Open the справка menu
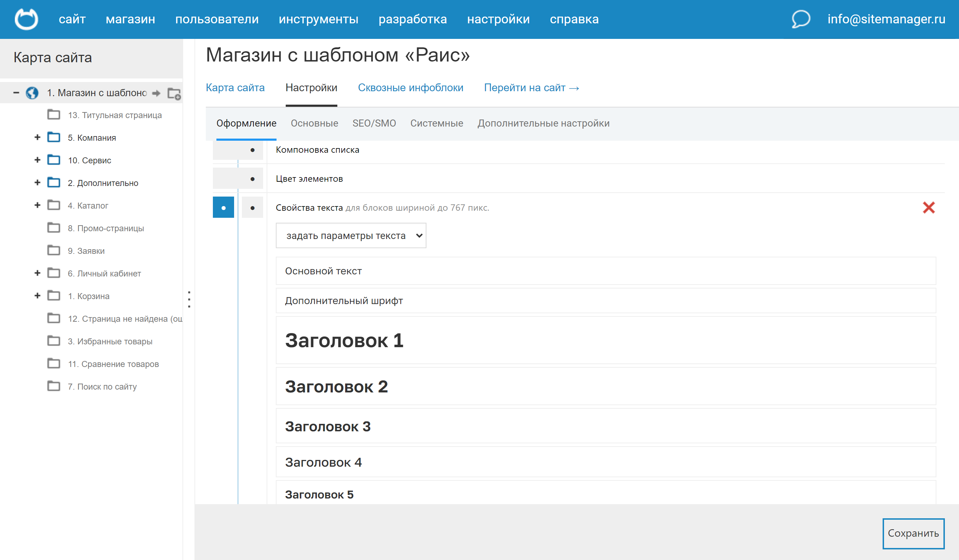Viewport: 959px width, 560px height. pos(574,19)
